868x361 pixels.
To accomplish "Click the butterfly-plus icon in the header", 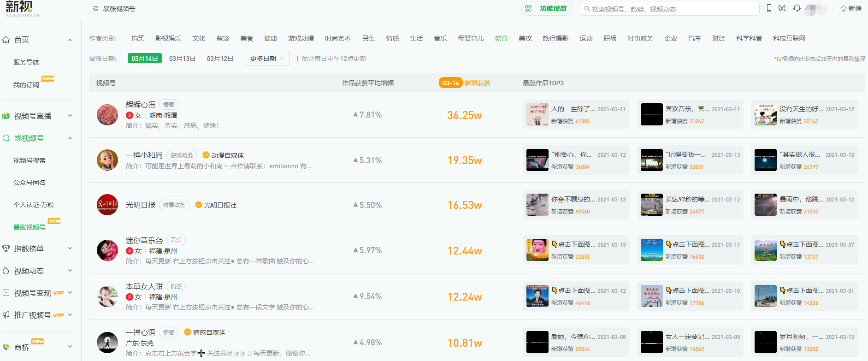I will pos(782,8).
